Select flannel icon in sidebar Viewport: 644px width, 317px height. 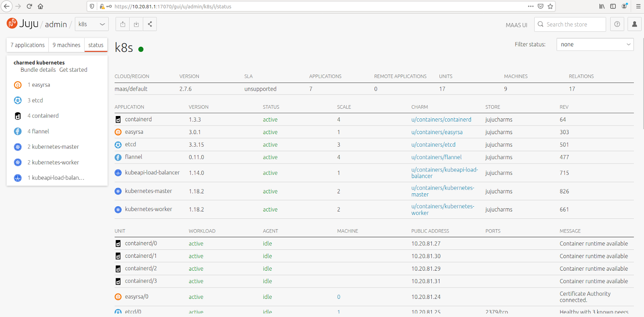(18, 131)
